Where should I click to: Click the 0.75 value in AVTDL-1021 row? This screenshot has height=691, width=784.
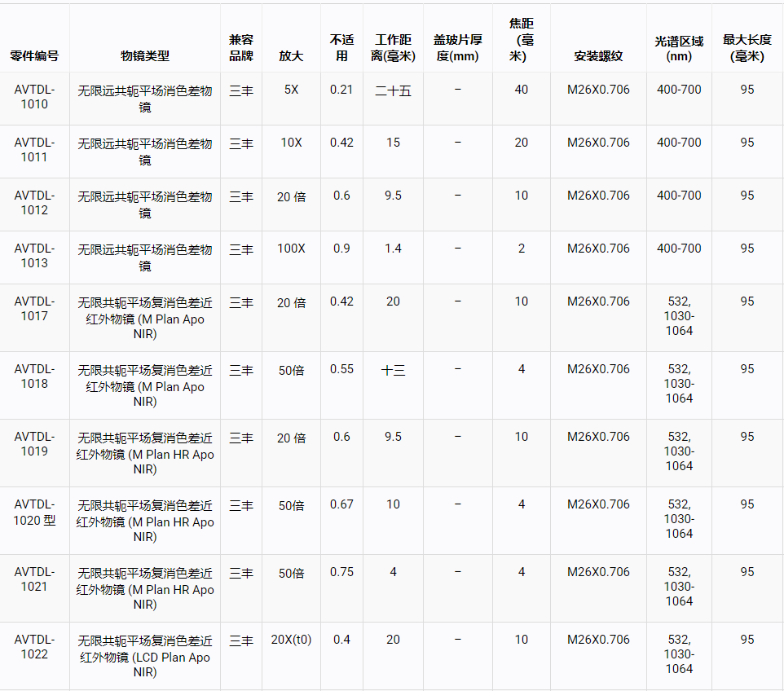pos(341,571)
